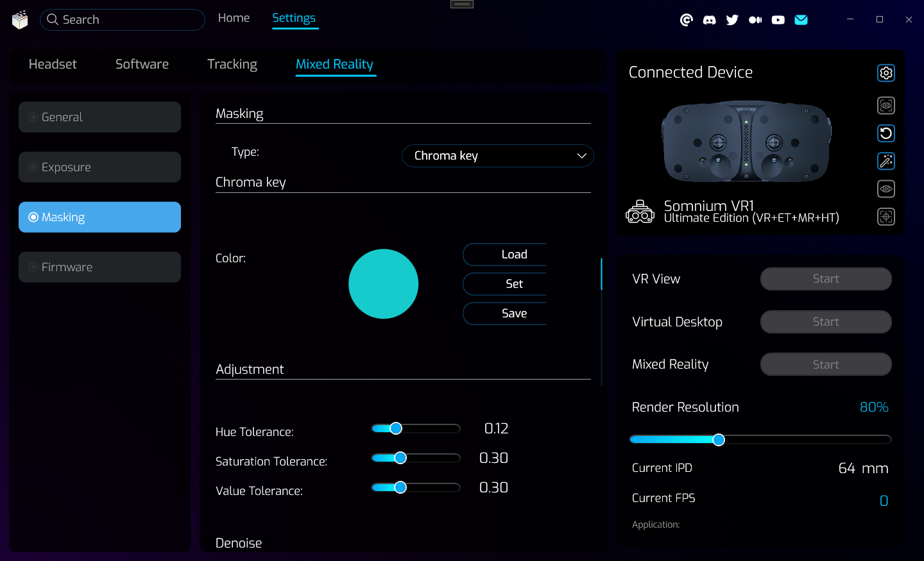Click the Value Tolerance slider handle
This screenshot has width=924, height=561.
(x=400, y=487)
